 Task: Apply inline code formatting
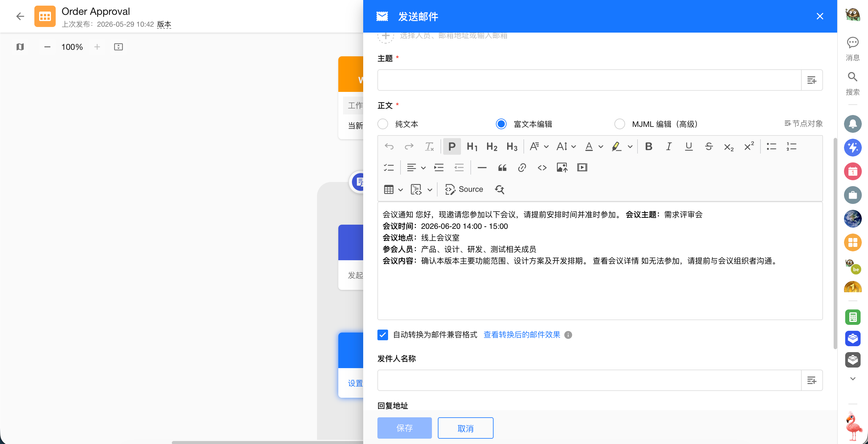[542, 167]
